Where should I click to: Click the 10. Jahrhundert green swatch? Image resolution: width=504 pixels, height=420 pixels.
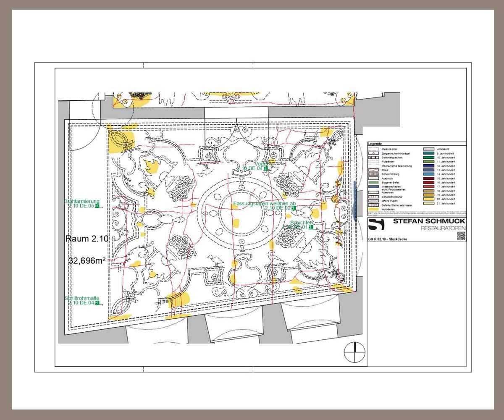pyautogui.click(x=429, y=158)
